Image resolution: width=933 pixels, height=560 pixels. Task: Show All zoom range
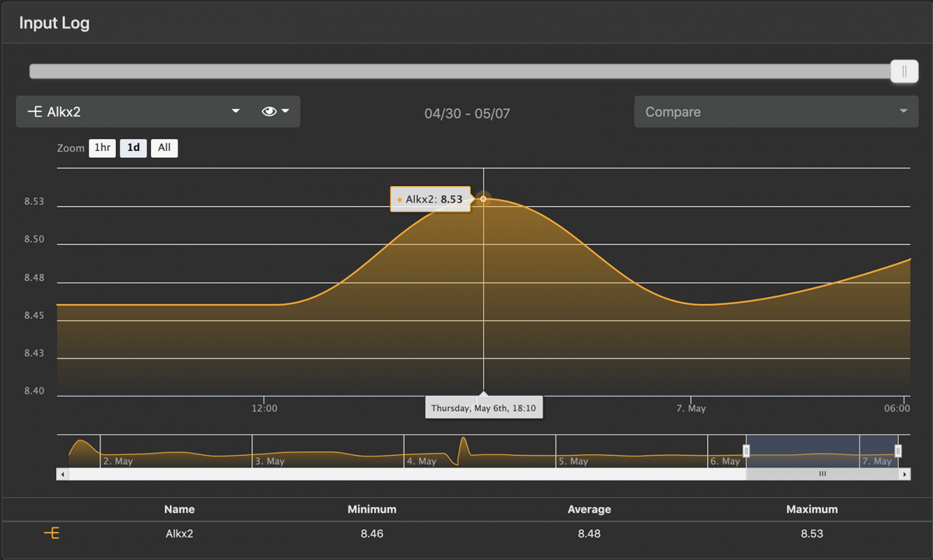tap(164, 148)
